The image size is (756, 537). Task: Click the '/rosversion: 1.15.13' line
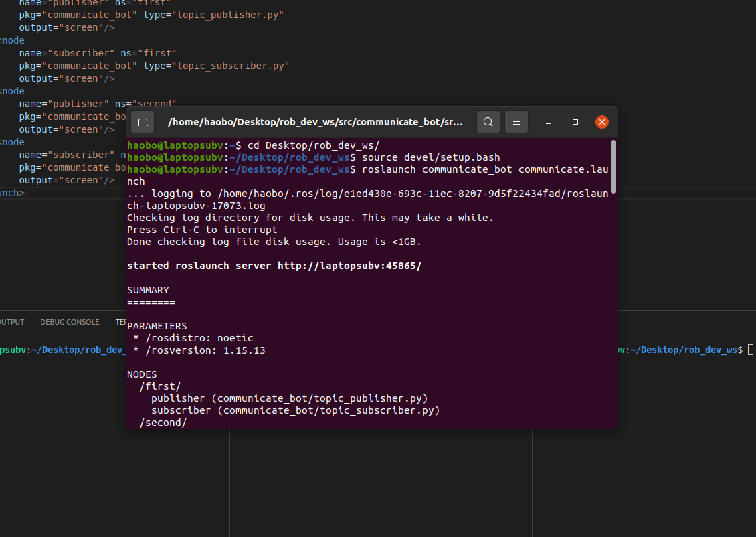click(x=199, y=350)
